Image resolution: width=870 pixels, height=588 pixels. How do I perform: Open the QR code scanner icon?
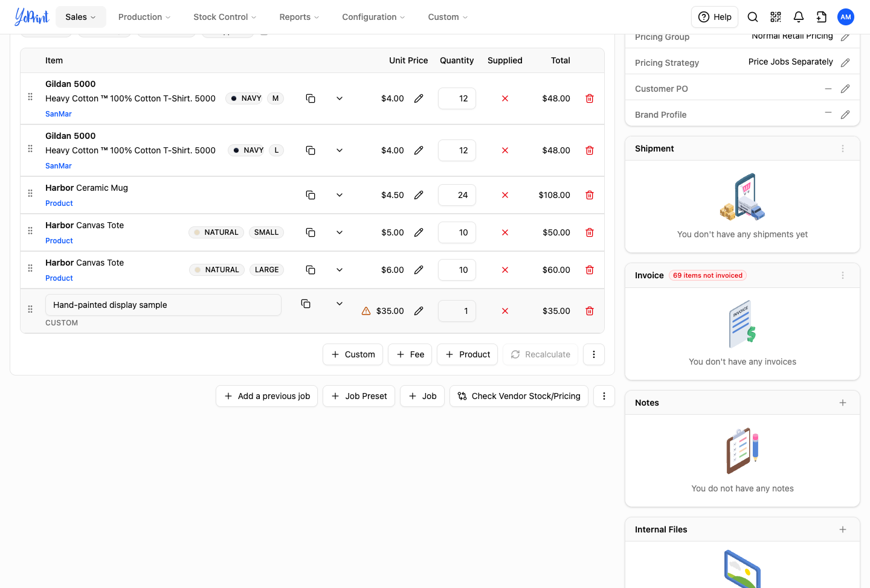click(x=776, y=17)
